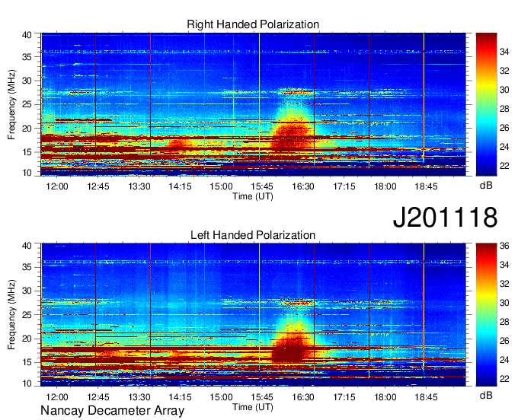This screenshot has width=518, height=420.
Task: Click the "Right Handed Polarization" plot title
Action: 253,24
